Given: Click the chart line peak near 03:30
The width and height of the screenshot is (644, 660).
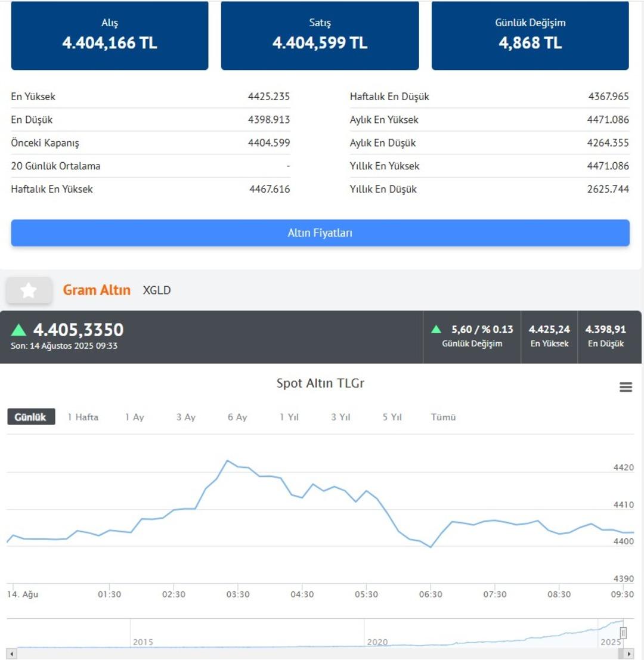Looking at the screenshot, I should (228, 461).
